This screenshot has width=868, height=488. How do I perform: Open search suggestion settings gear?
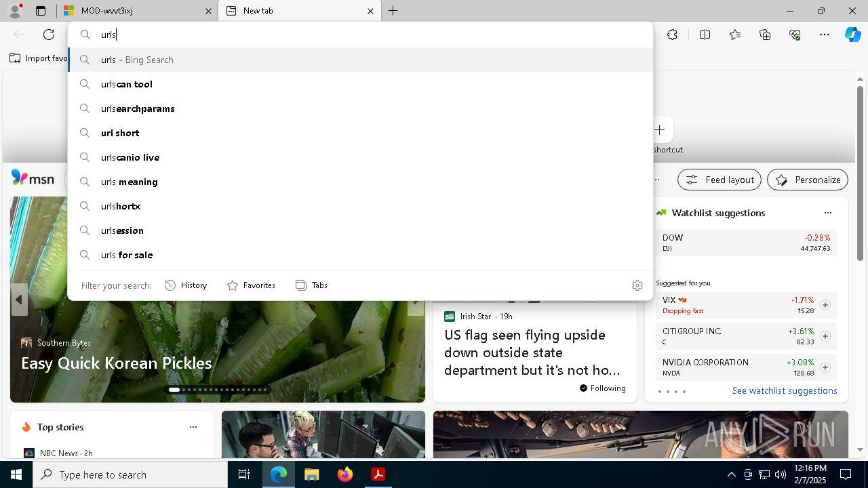coord(637,285)
